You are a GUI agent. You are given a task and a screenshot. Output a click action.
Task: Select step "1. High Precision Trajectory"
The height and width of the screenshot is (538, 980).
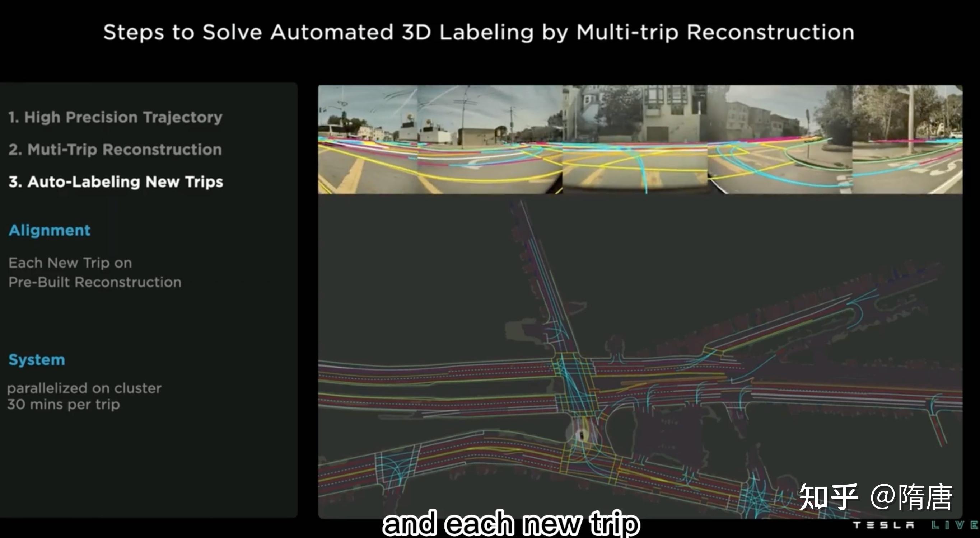click(x=115, y=117)
